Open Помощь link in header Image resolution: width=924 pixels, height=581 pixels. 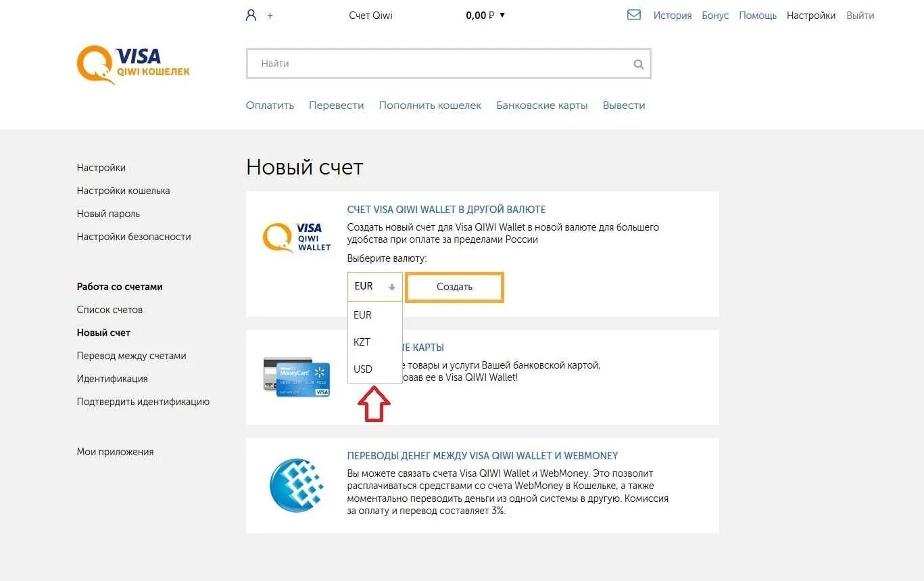click(x=758, y=16)
